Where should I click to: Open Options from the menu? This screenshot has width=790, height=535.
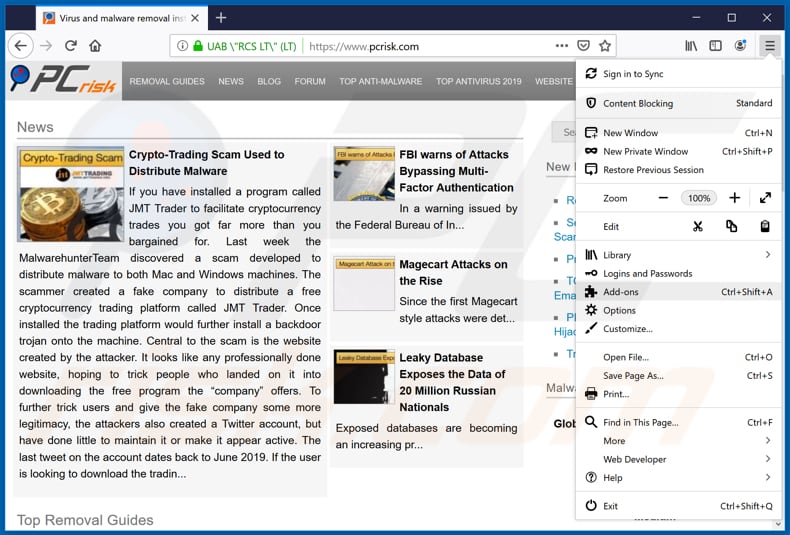click(679, 310)
